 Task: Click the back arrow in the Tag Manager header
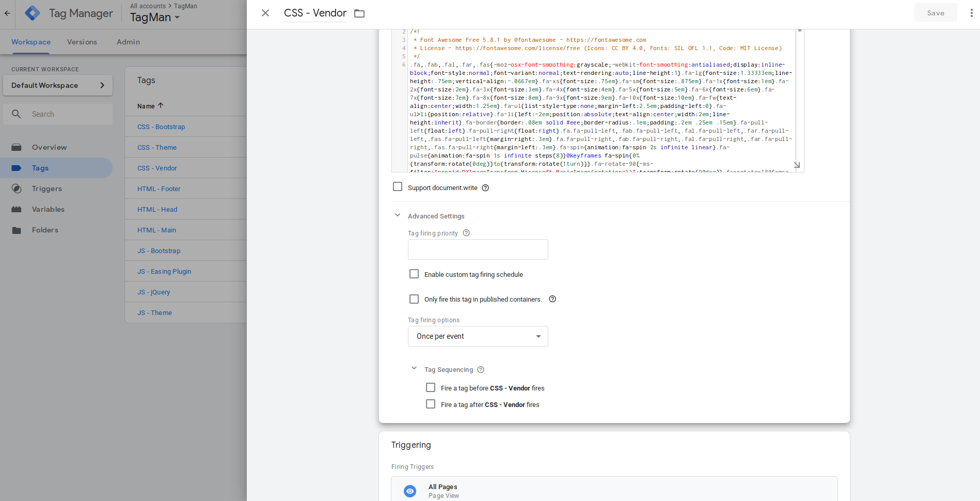[7, 13]
